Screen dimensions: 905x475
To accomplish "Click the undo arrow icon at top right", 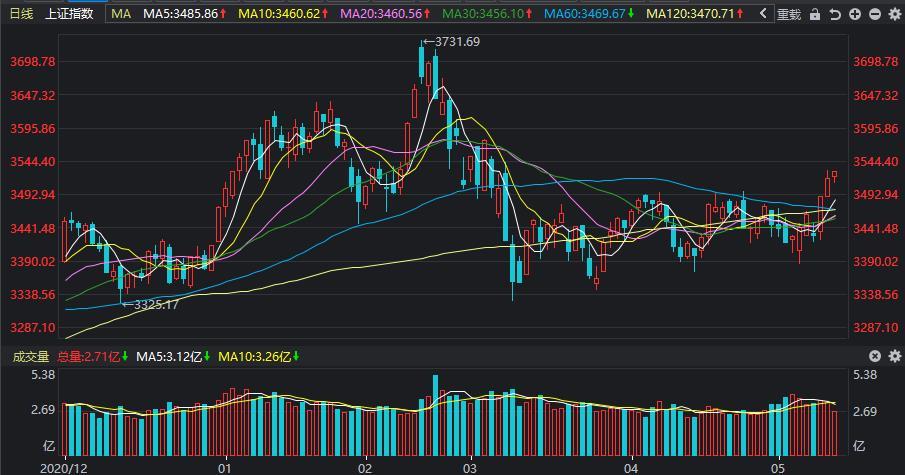I will tap(835, 14).
